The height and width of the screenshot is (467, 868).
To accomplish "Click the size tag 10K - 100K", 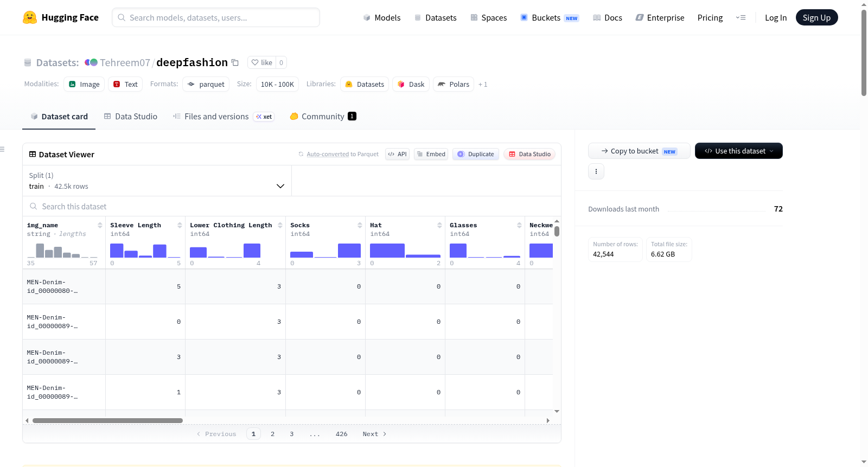I will (x=277, y=84).
